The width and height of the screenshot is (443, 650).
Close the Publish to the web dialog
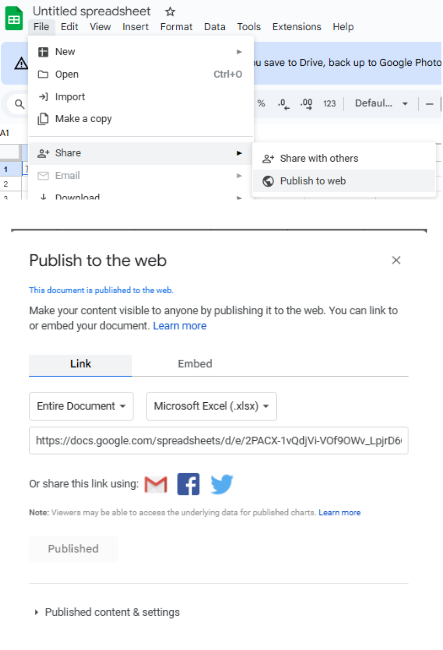[x=396, y=260]
